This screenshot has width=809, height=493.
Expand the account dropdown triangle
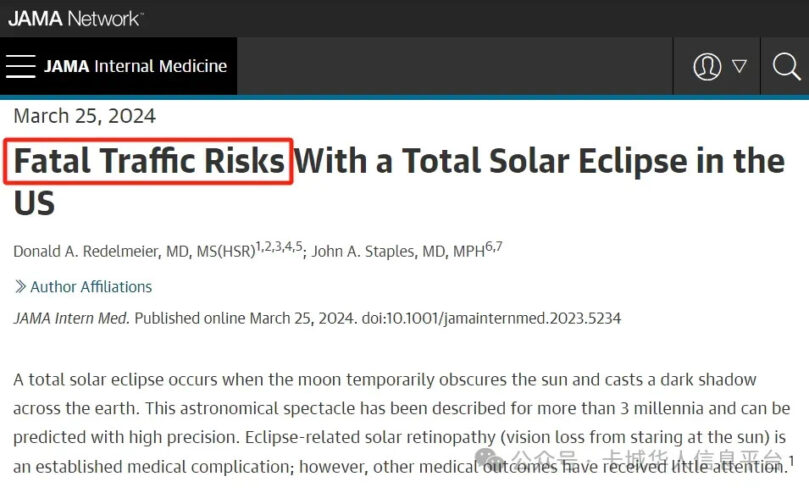click(x=739, y=66)
